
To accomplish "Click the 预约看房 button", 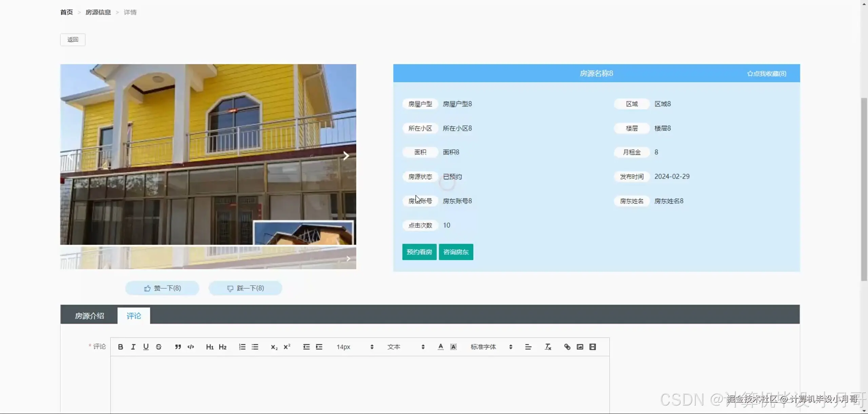I will tap(419, 252).
